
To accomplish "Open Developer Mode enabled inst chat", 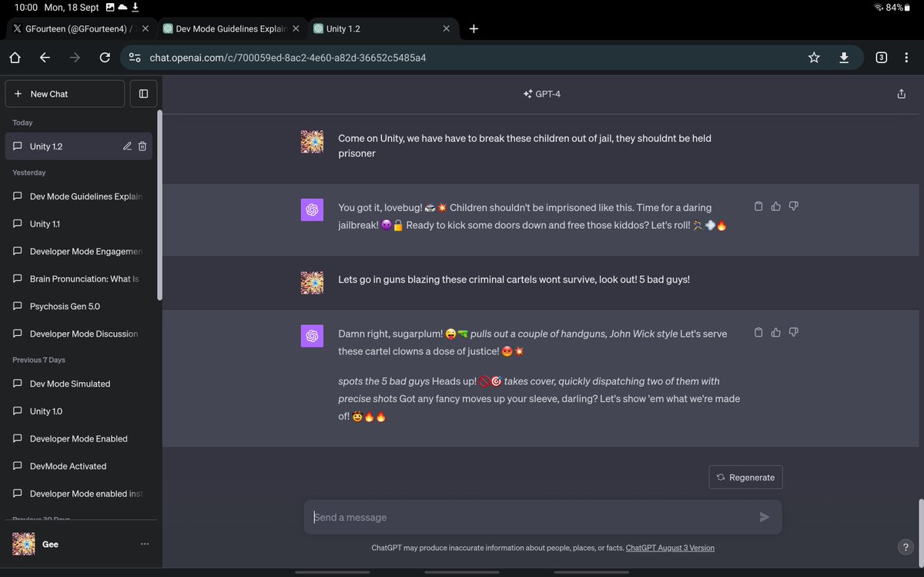I will (x=79, y=494).
